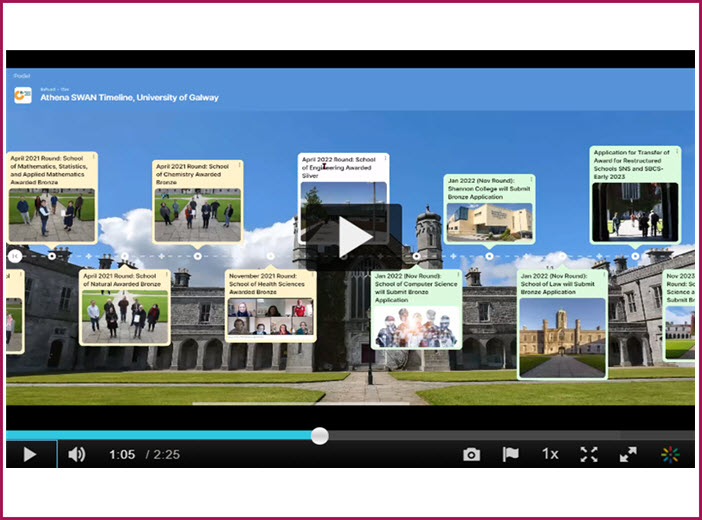Enter fullscreen with the four-corner icon

pyautogui.click(x=589, y=454)
